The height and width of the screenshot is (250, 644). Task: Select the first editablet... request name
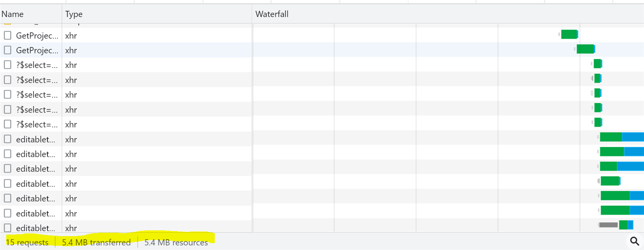36,139
